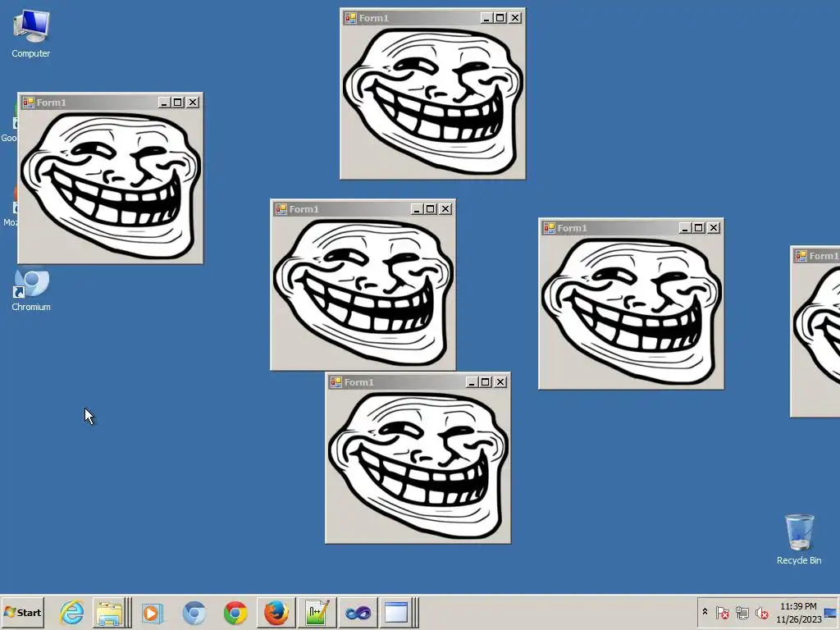Show hidden tray icons chevron
This screenshot has width=840, height=630.
[705, 612]
